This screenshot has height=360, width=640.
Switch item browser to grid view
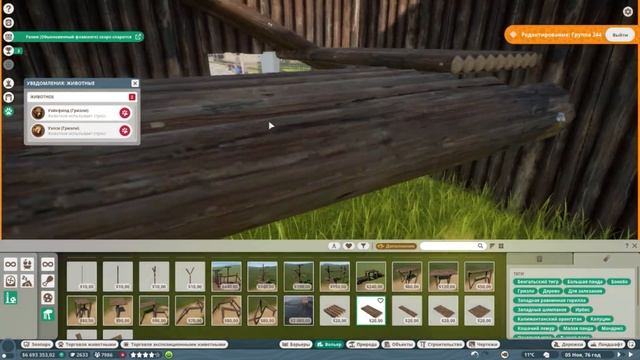pos(501,246)
